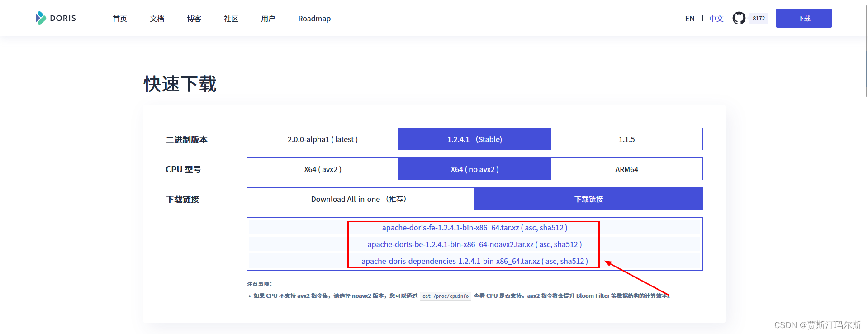Choose CPU type ARM64
The image size is (868, 334).
pos(626,169)
